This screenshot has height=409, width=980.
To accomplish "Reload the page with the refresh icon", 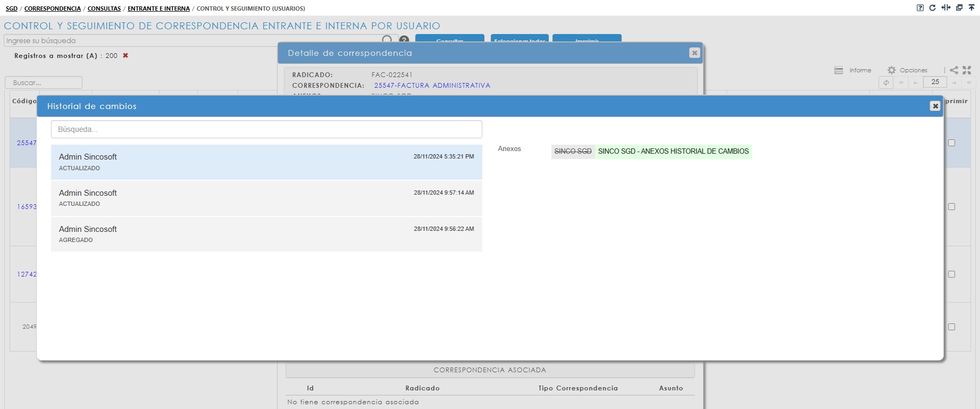I will pyautogui.click(x=932, y=8).
